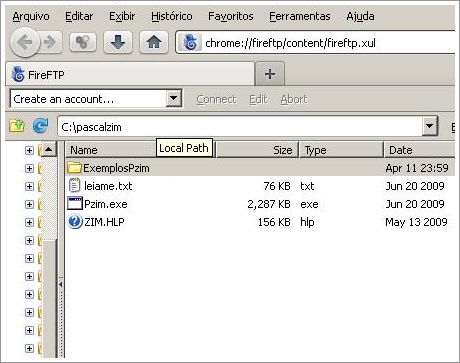460x363 pixels.
Task: Expand the tree node beside leiame.txt row
Action: (29, 186)
